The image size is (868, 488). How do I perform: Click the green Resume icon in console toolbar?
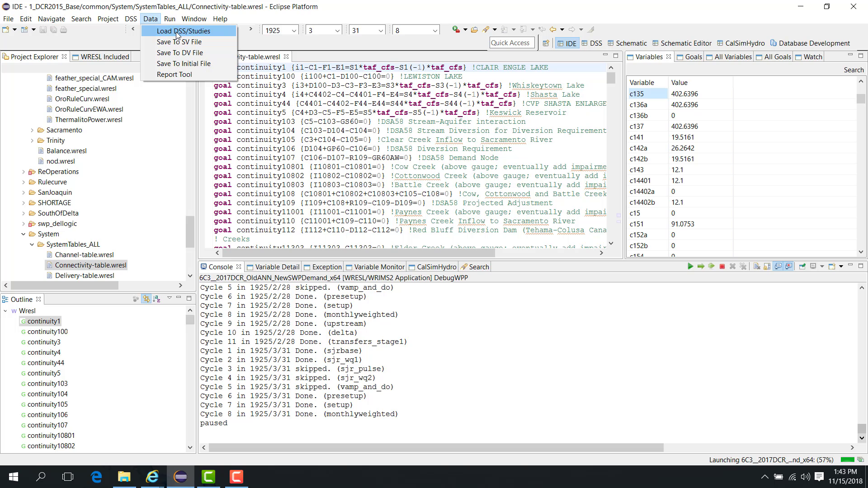coord(690,267)
